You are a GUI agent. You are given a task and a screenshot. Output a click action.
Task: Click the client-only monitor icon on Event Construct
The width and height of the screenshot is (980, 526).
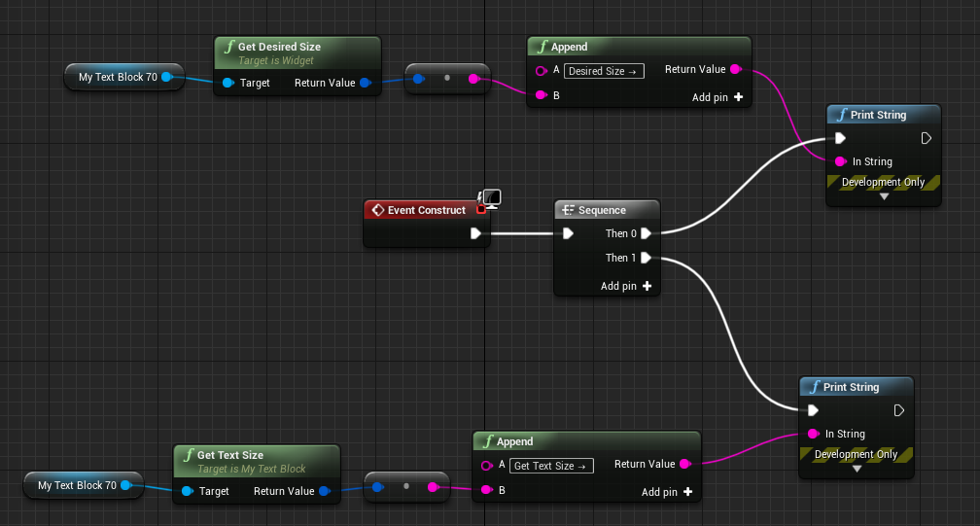[491, 198]
